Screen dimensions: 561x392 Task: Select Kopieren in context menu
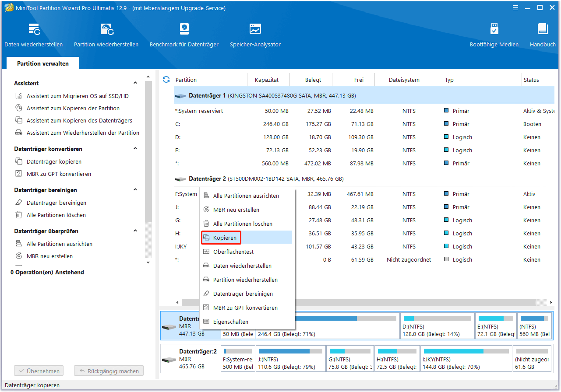247,238
